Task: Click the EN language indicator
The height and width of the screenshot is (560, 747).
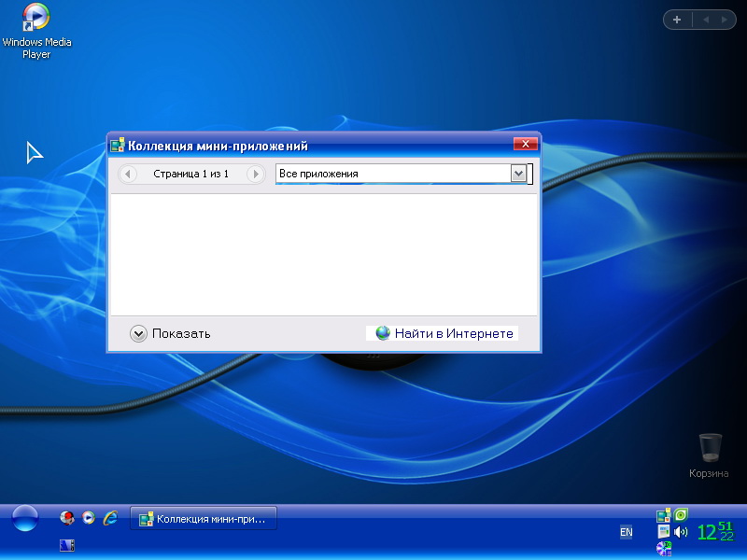Action: 626,532
